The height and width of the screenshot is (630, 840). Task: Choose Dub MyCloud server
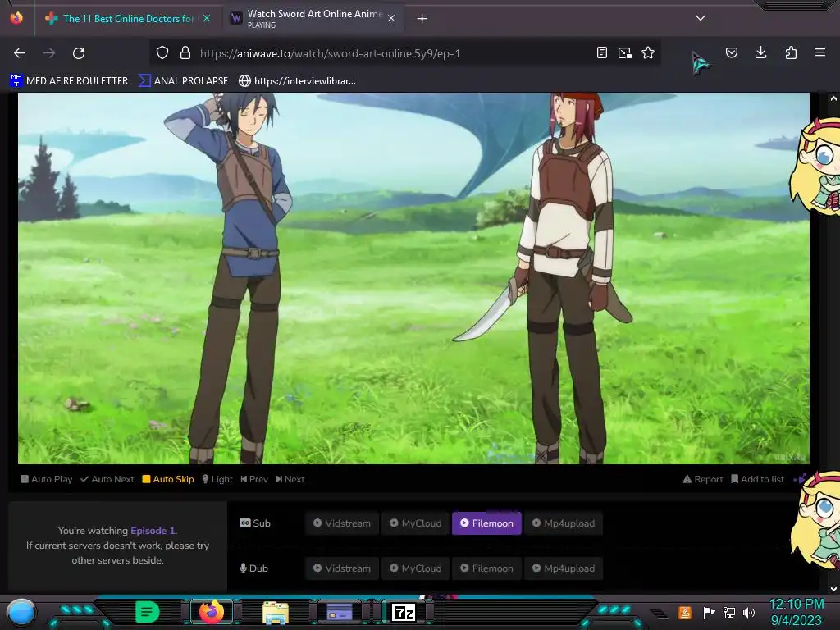[415, 568]
